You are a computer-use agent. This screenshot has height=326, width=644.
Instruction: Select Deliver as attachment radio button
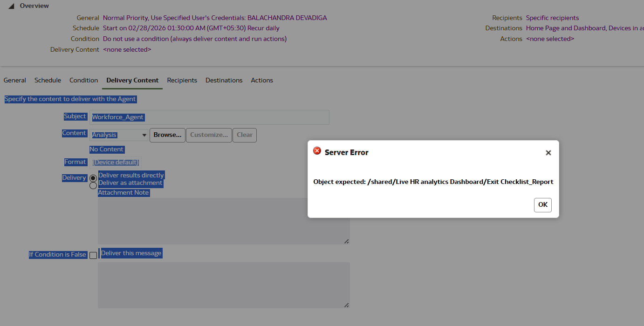pos(93,185)
